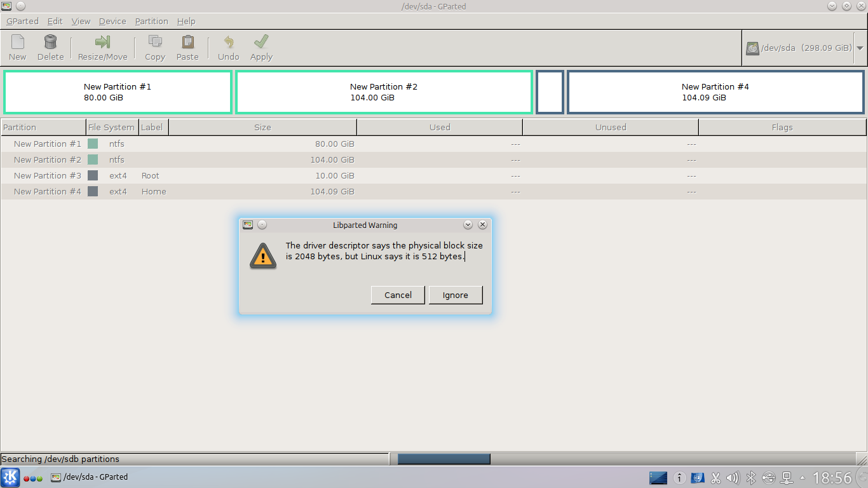The width and height of the screenshot is (868, 488).
Task: Click the Resize/Move toolbar icon
Action: pyautogui.click(x=102, y=42)
